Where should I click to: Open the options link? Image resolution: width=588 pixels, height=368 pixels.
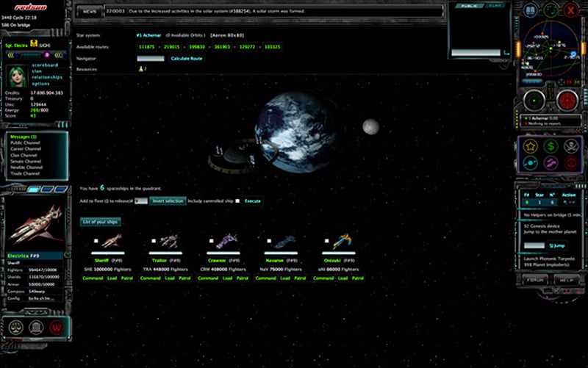pyautogui.click(x=40, y=84)
